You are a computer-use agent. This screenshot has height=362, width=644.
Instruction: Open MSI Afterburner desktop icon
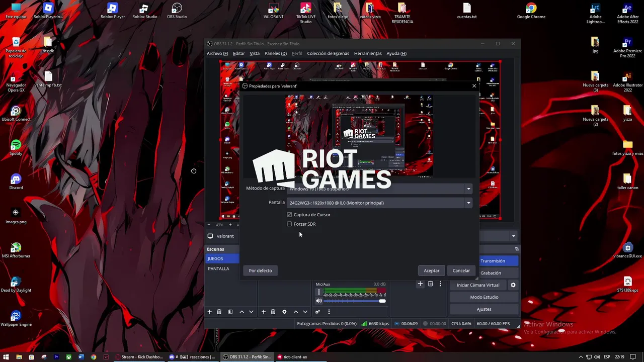(16, 250)
